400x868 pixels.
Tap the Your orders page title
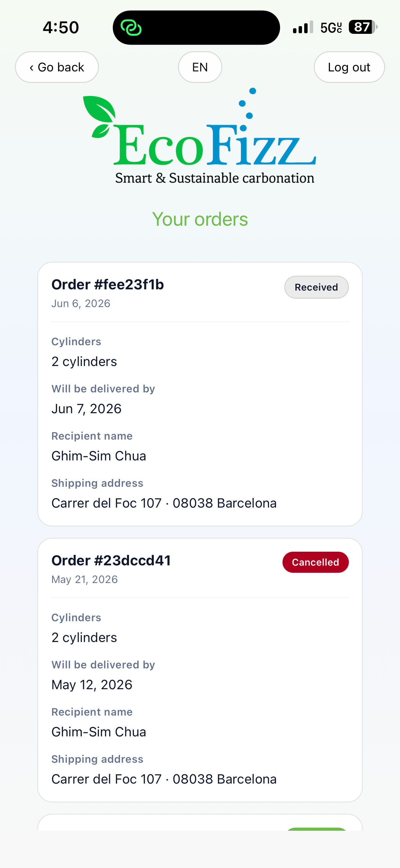pyautogui.click(x=200, y=219)
